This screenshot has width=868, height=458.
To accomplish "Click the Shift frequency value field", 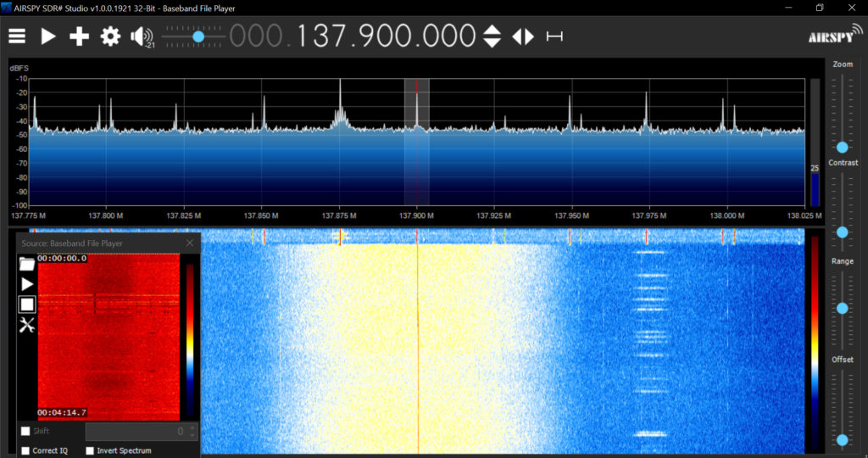I will click(x=136, y=432).
